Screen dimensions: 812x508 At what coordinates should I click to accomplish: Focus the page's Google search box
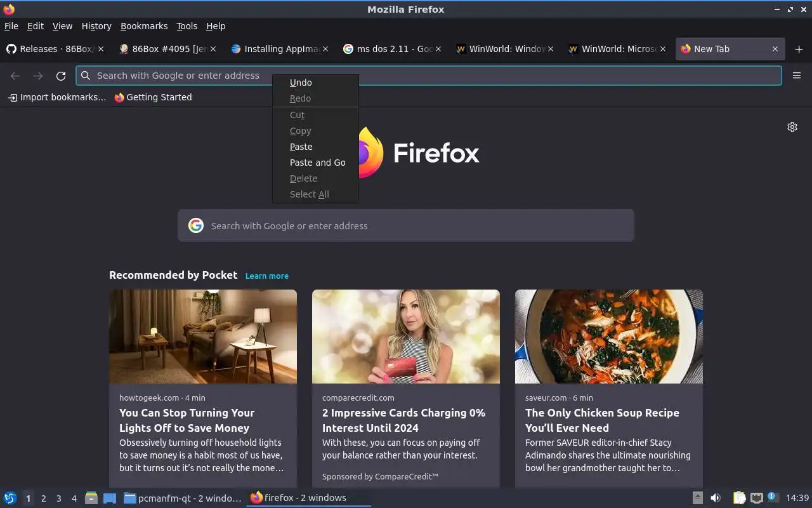pyautogui.click(x=406, y=225)
